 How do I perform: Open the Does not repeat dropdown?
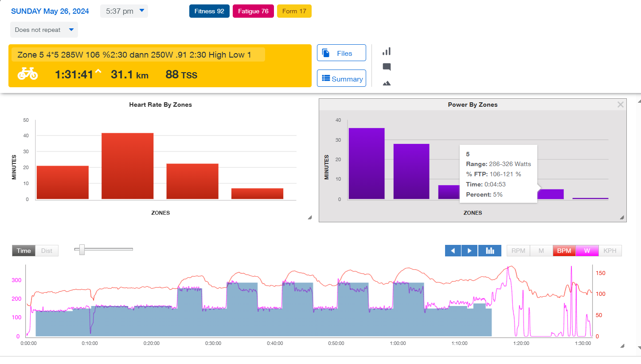[44, 30]
